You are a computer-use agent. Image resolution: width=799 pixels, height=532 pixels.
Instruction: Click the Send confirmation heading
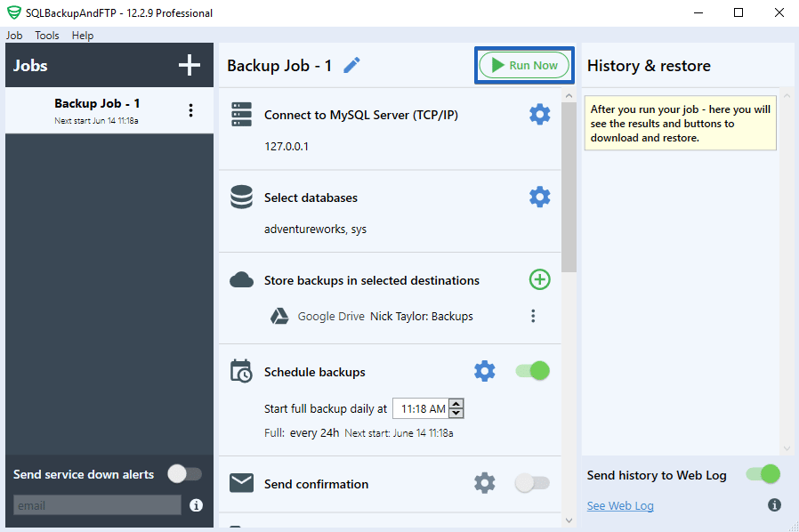click(316, 484)
